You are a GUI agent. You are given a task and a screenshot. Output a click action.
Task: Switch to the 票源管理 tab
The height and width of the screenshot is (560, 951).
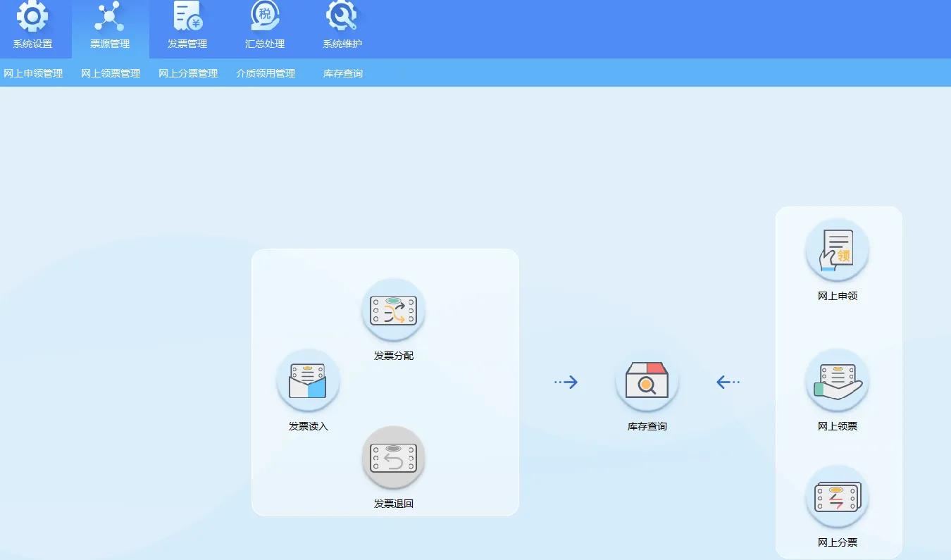110,29
